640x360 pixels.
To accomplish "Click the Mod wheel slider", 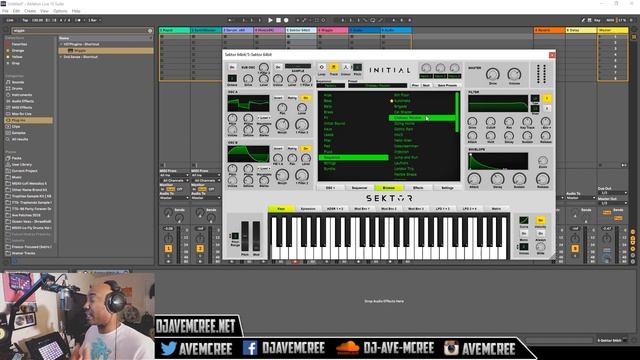I will 256,236.
